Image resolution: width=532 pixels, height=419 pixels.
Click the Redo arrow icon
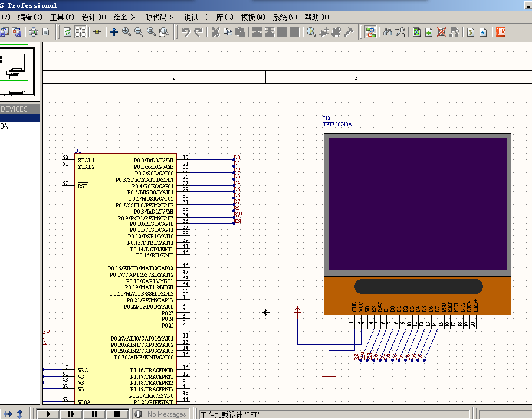(198, 32)
